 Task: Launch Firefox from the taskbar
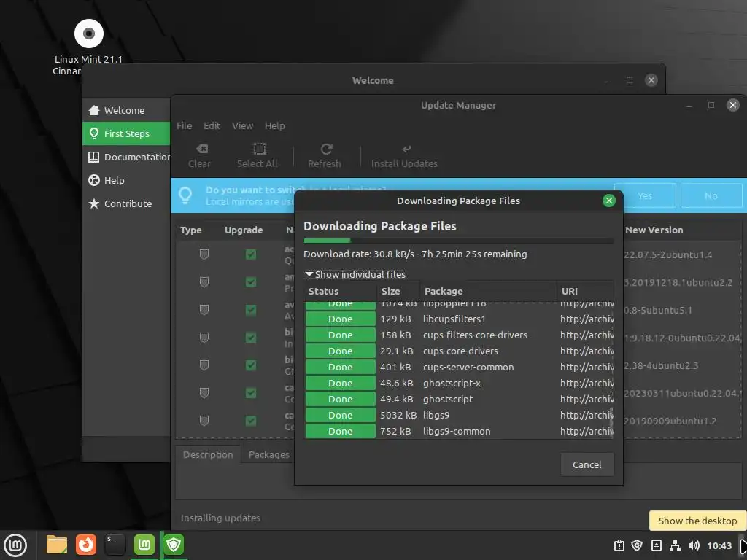(x=86, y=545)
